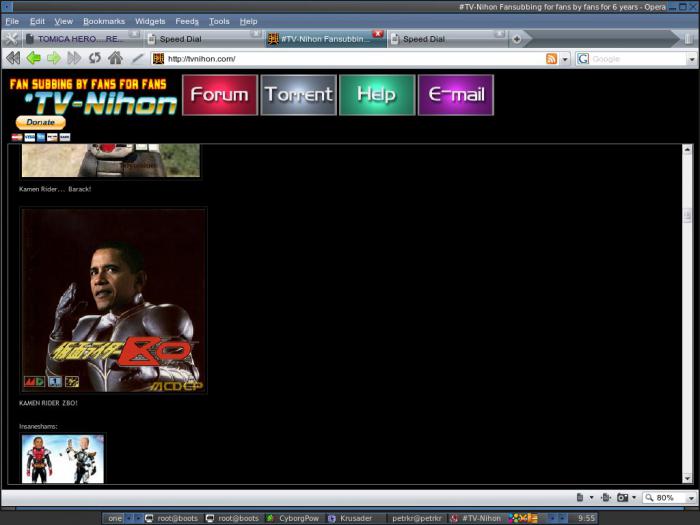Open the Kamen Rider Barack image
This screenshot has height=525, width=700.
point(111,161)
